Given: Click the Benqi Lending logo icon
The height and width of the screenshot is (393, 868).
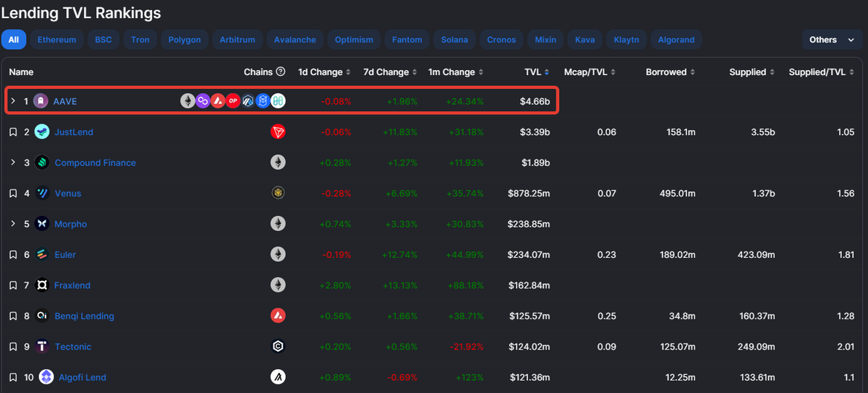Looking at the screenshot, I should pos(43,316).
